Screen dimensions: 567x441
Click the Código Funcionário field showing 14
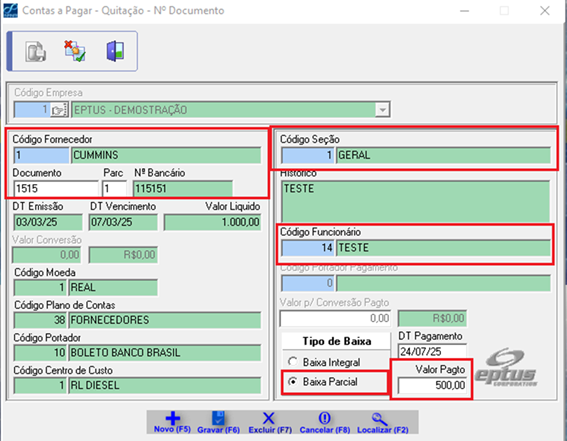[x=308, y=248]
